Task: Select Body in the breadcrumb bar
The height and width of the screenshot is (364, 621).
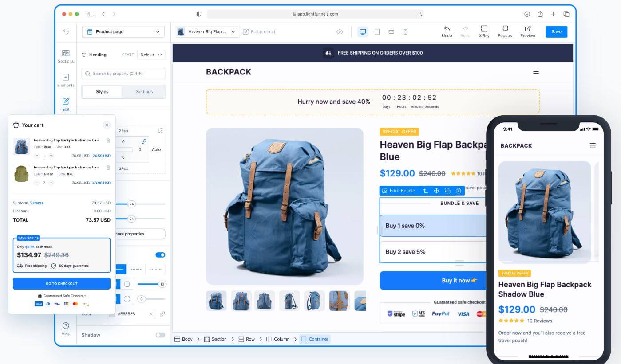Action: tap(183, 339)
